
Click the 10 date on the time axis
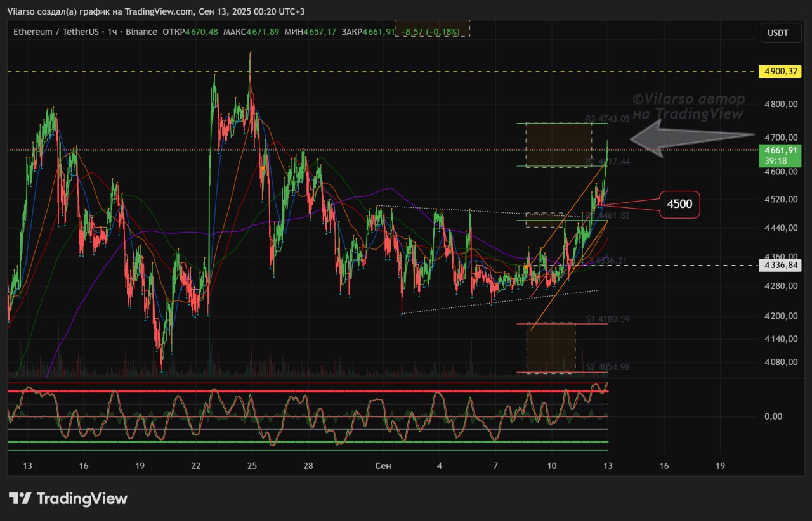[x=551, y=466]
